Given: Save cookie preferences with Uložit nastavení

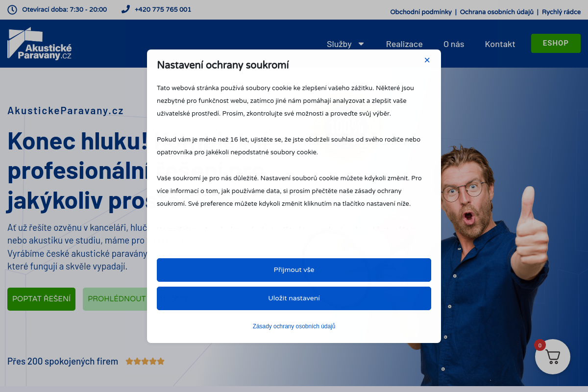Looking at the screenshot, I should click(294, 298).
